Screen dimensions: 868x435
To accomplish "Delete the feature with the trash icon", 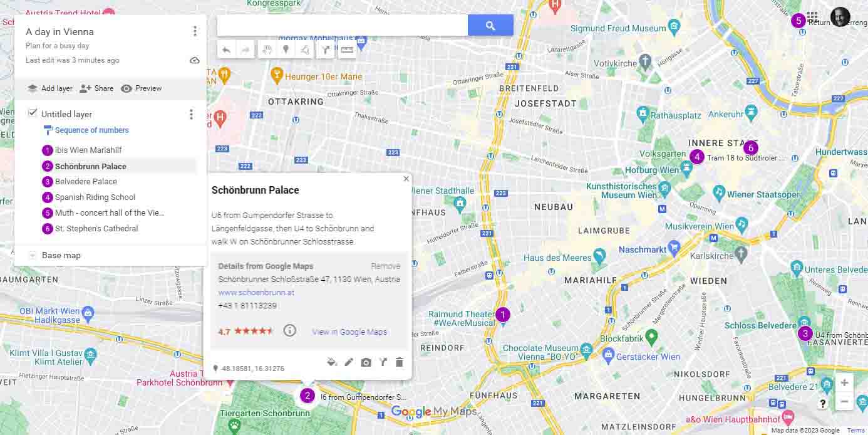I will pyautogui.click(x=400, y=362).
